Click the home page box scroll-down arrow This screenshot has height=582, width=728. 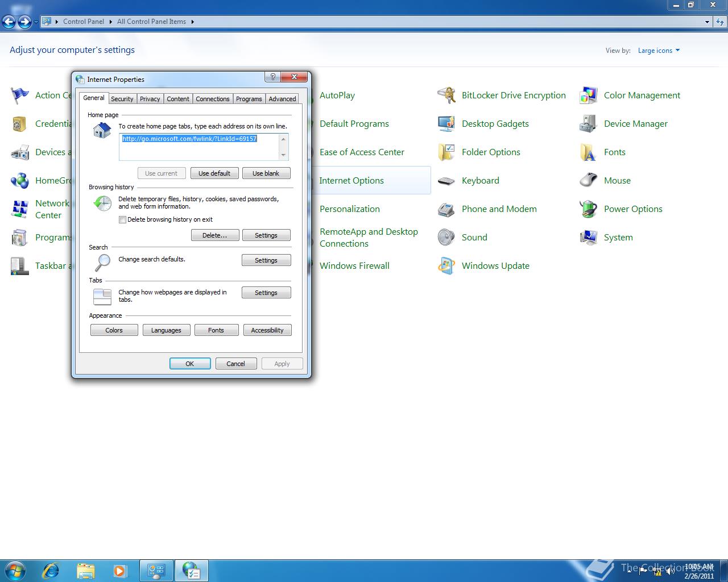(283, 155)
